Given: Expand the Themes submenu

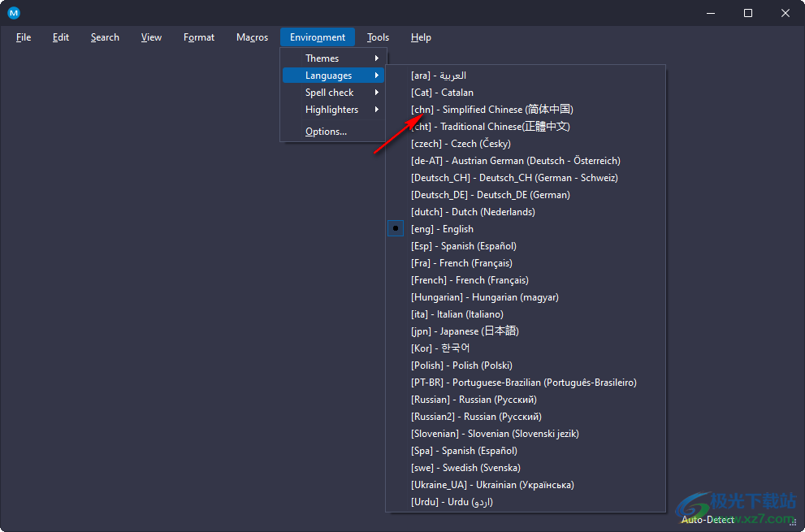Looking at the screenshot, I should 333,58.
